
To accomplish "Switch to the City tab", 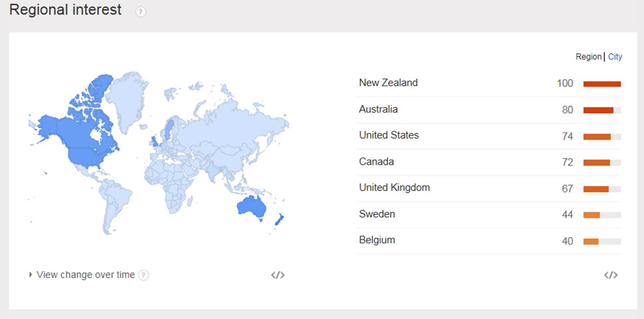I will (615, 57).
